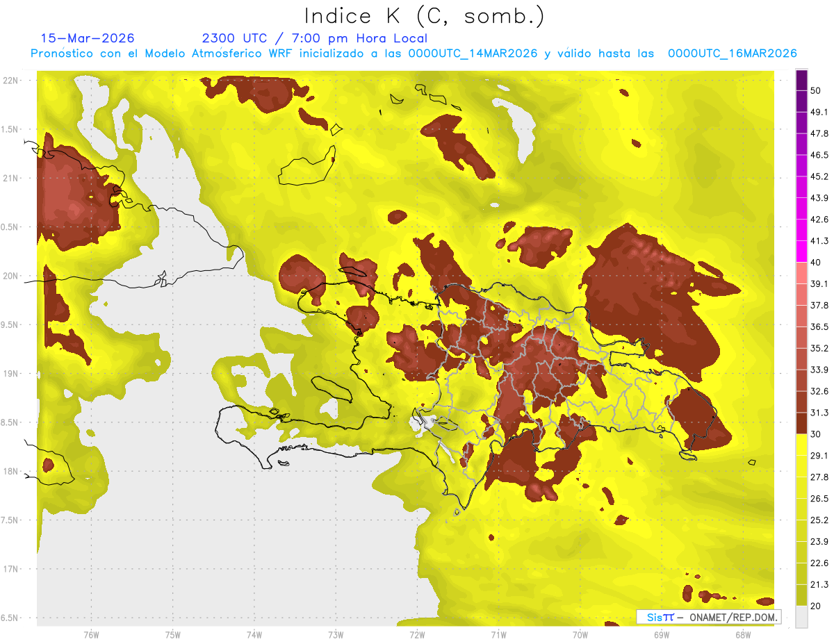Screen dimensions: 834x644
Task: Click the 15-Mar-2026 date label
Action: [88, 38]
